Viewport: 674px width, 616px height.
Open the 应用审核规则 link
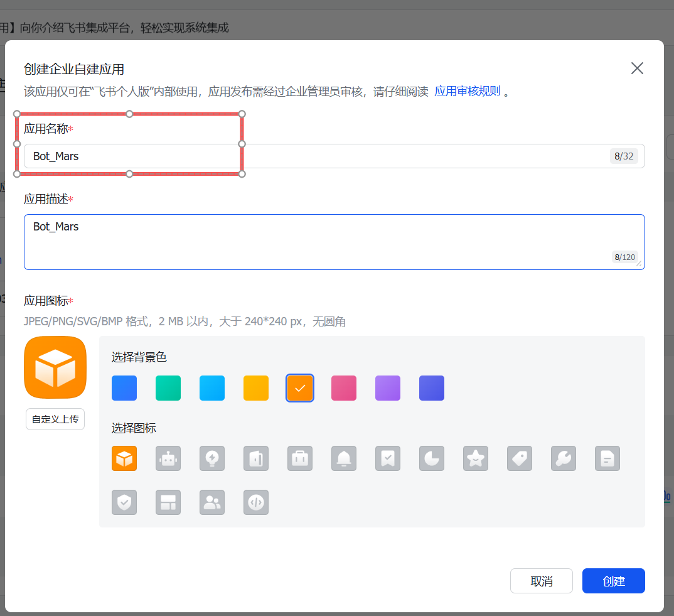click(x=468, y=91)
